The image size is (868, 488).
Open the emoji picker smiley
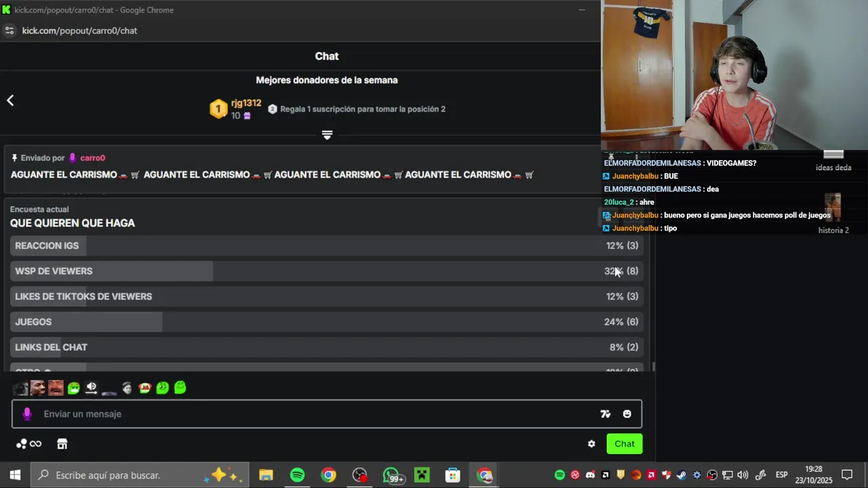tap(627, 414)
